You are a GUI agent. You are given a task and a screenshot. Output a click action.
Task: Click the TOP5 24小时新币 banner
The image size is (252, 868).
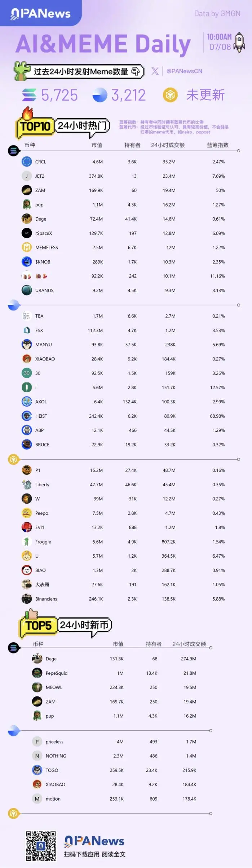point(66,625)
